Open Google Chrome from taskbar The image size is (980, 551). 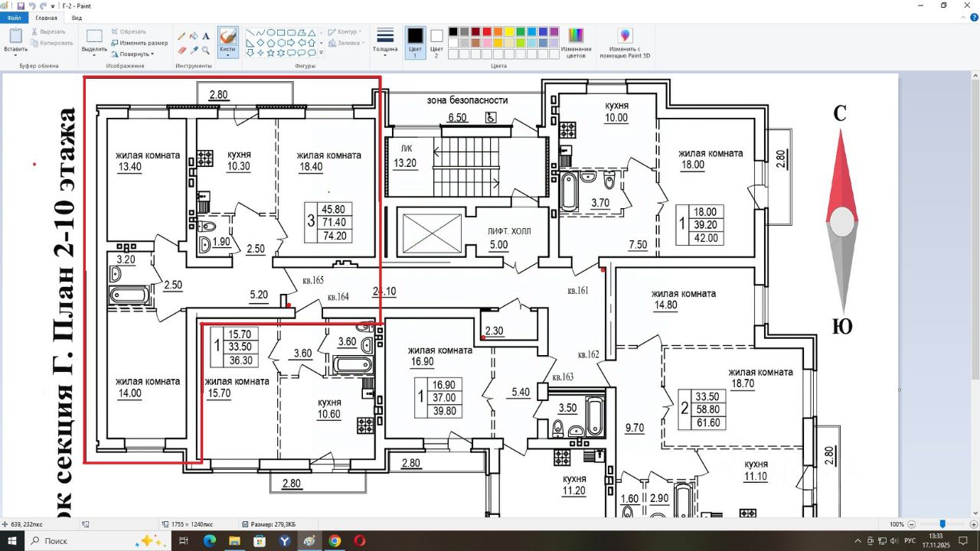click(x=335, y=541)
